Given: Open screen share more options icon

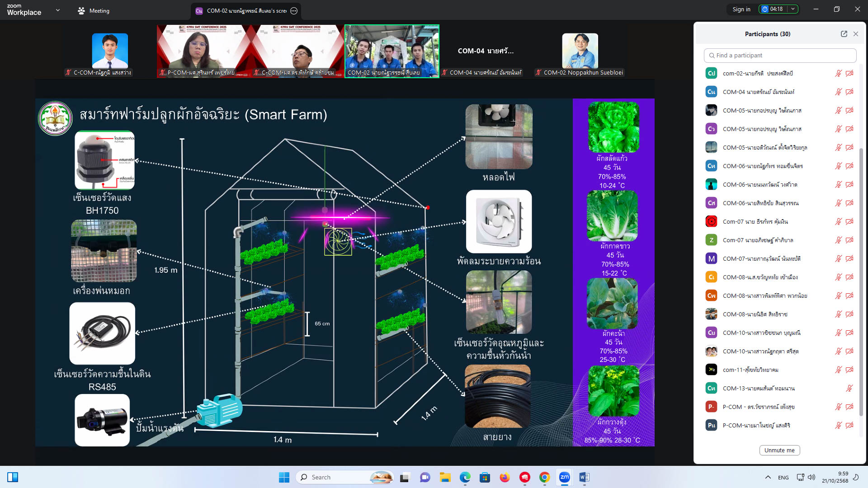Looking at the screenshot, I should coord(294,11).
